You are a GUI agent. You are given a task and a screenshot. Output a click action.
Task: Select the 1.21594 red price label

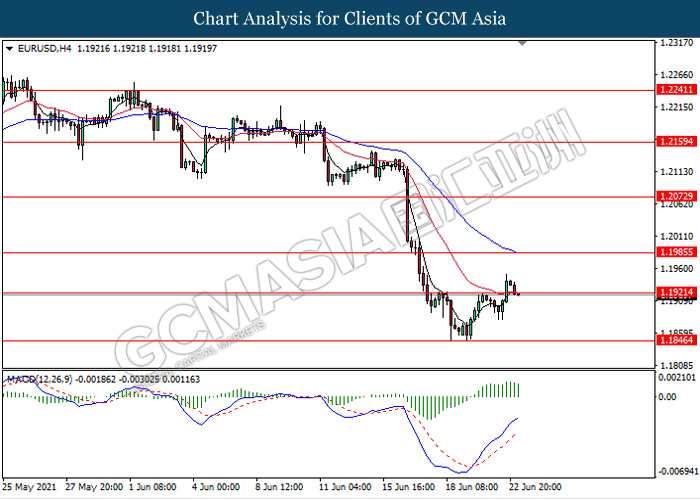click(676, 142)
